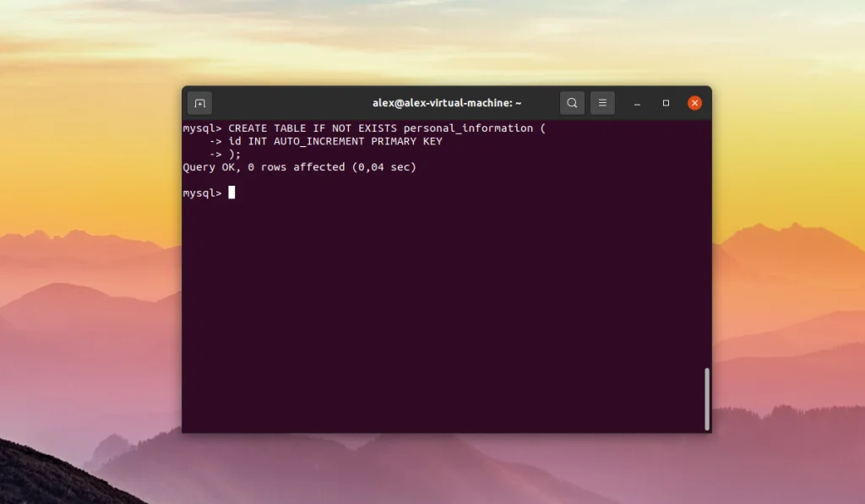Maximize the terminal window
Image resolution: width=865 pixels, height=504 pixels.
click(666, 102)
